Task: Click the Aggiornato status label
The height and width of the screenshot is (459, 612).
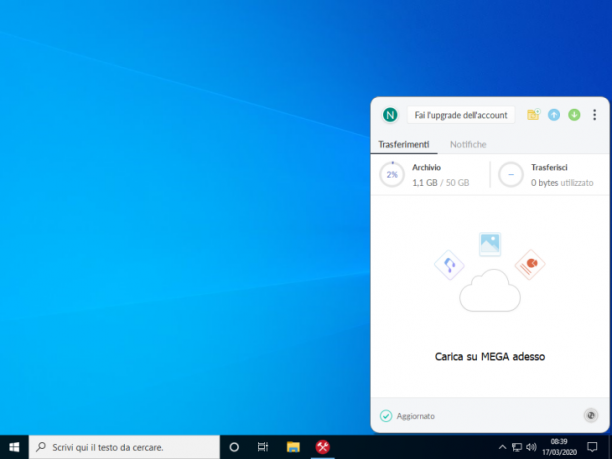Action: coord(416,416)
